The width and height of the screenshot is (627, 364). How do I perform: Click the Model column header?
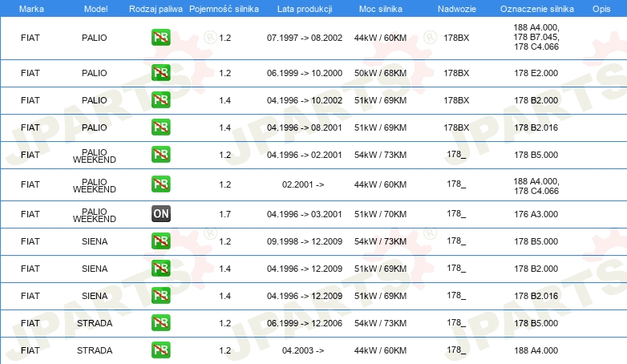95,9
